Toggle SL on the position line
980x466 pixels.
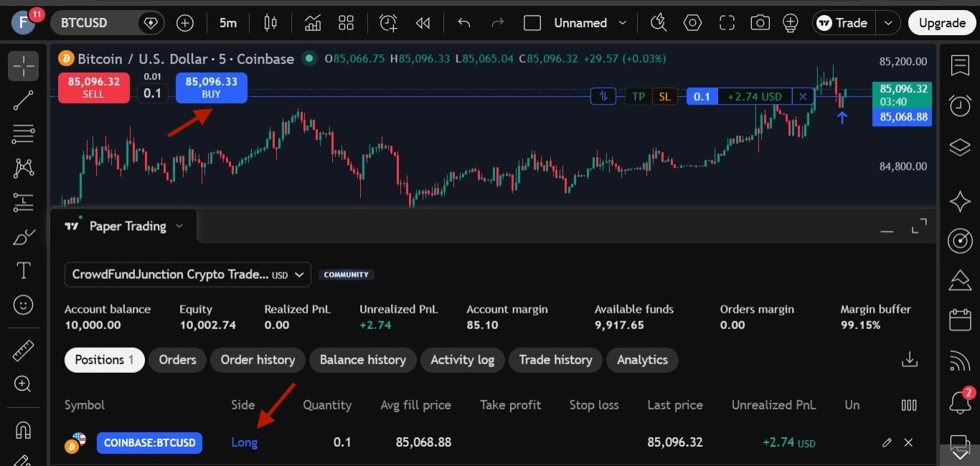[x=664, y=96]
